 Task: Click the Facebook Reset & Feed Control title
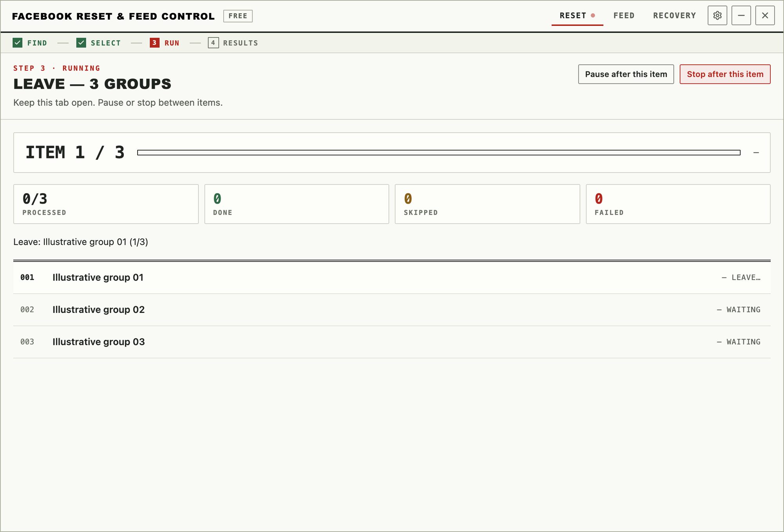pyautogui.click(x=113, y=16)
